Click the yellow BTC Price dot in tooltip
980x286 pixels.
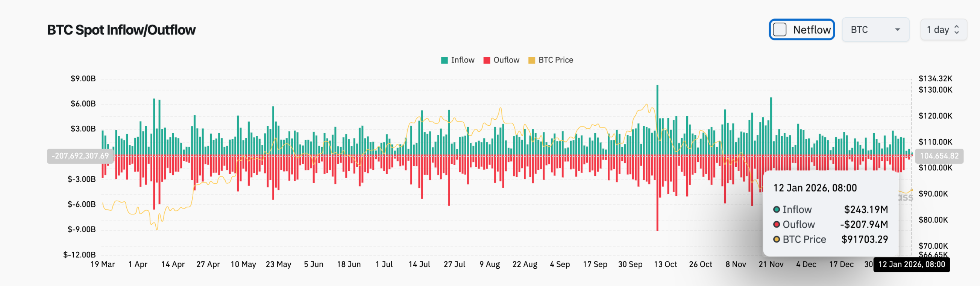[777, 239]
